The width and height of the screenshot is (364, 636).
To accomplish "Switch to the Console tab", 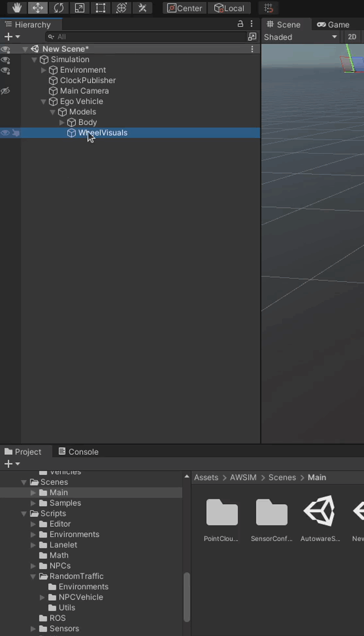I will (78, 451).
